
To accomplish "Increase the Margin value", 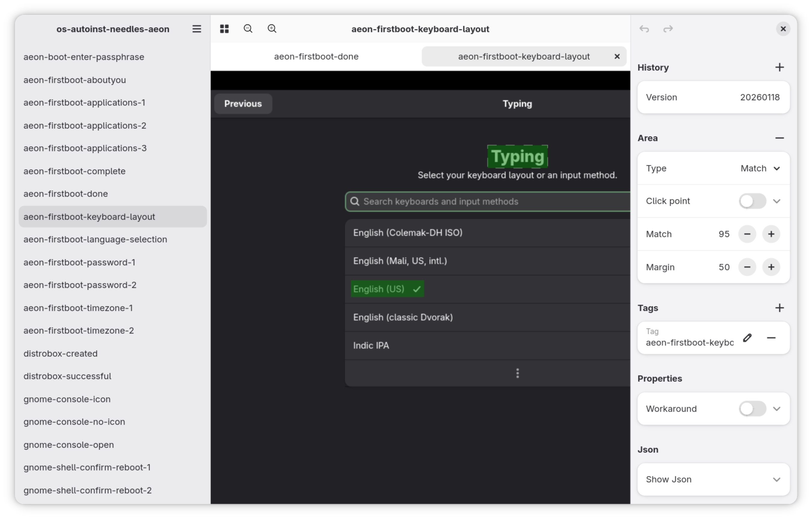I will point(771,267).
